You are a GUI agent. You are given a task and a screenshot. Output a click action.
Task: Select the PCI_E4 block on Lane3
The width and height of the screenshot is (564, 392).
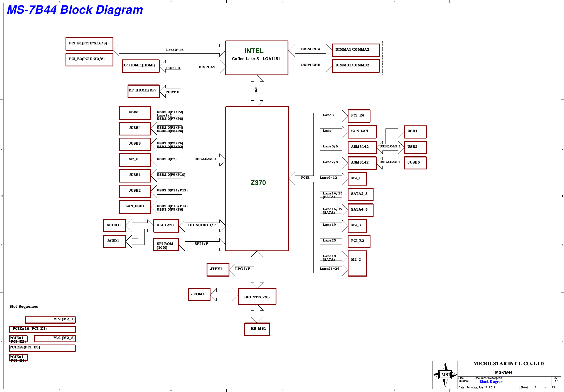click(x=359, y=116)
